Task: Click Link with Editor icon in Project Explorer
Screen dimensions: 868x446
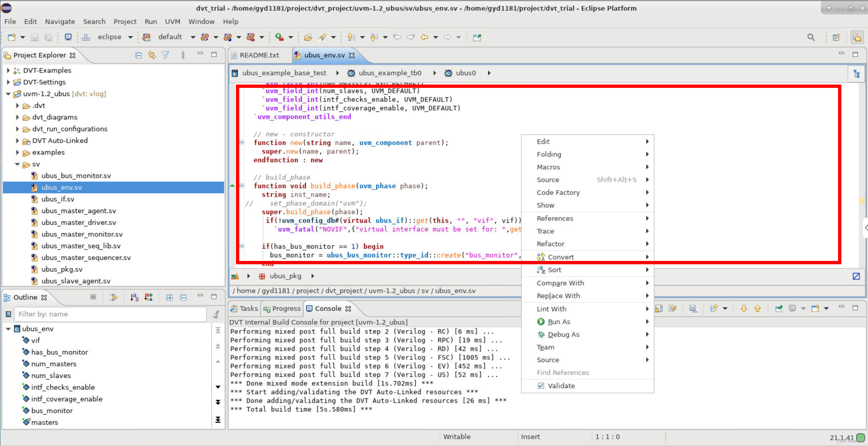Action: 152,55
